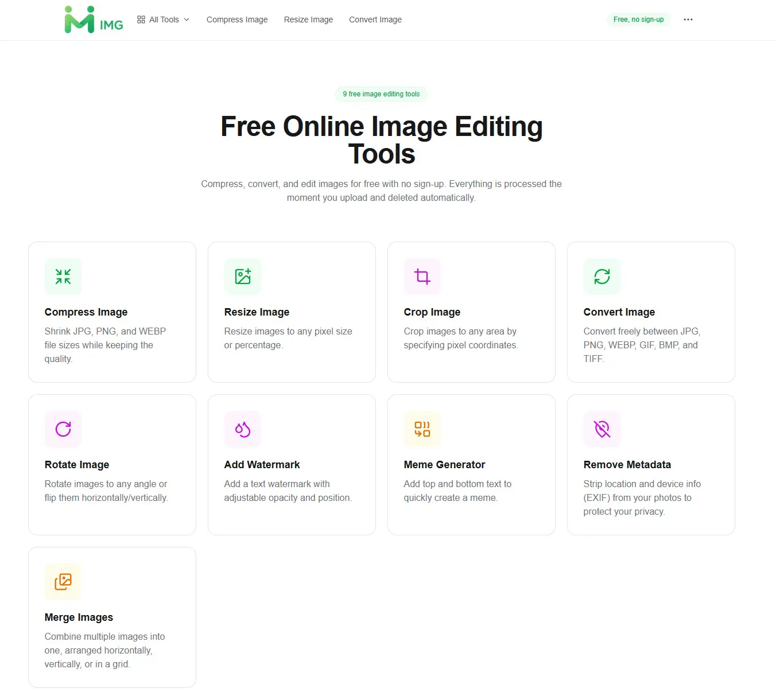This screenshot has width=776, height=700.
Task: Click 'Rotate images to any angle' description
Action: (106, 491)
